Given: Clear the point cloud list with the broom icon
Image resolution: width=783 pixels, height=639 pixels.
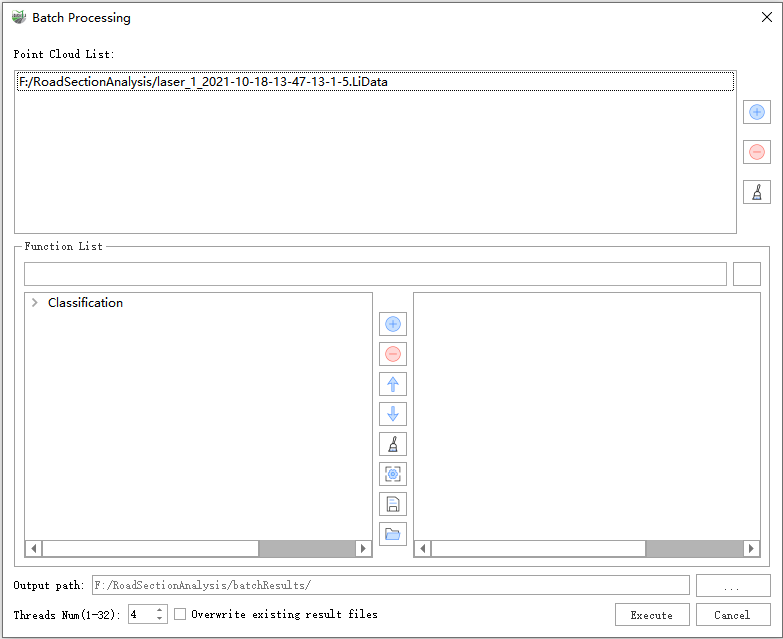Looking at the screenshot, I should point(756,192).
